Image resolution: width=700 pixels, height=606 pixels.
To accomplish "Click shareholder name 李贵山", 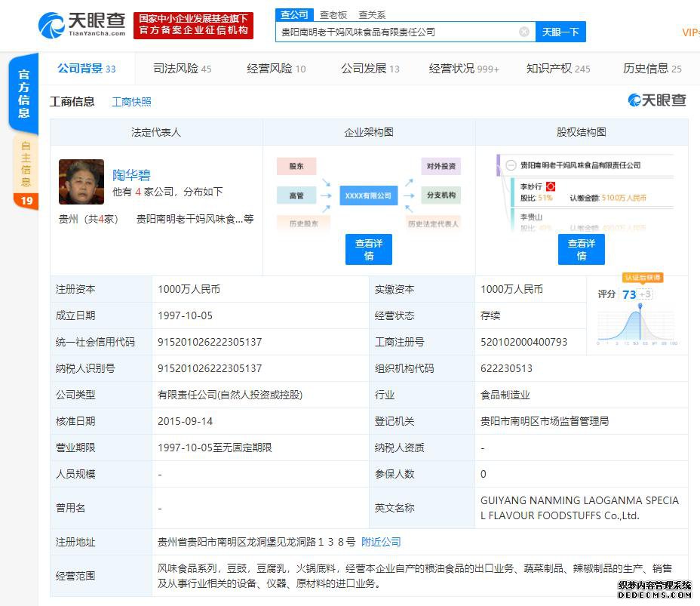I will point(531,217).
